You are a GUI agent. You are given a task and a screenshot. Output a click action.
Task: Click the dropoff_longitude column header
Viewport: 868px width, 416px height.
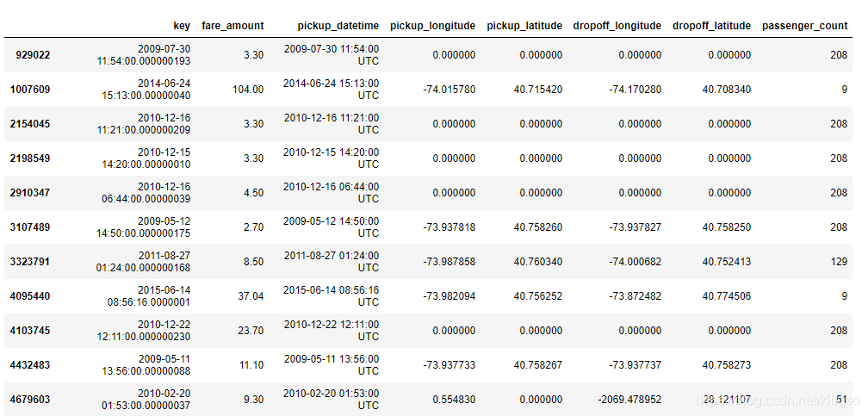(617, 26)
